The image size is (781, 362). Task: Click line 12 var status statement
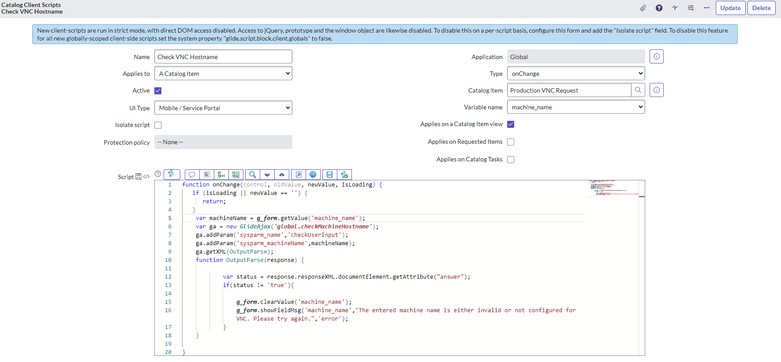346,276
